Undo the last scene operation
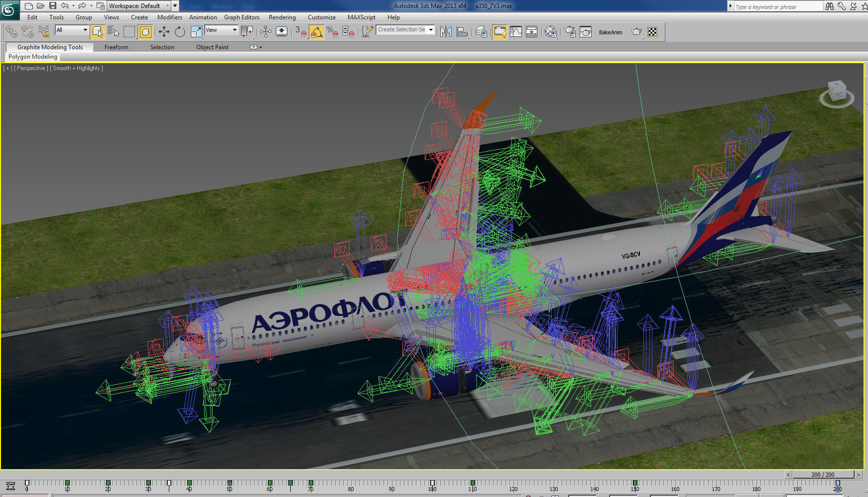 [65, 6]
